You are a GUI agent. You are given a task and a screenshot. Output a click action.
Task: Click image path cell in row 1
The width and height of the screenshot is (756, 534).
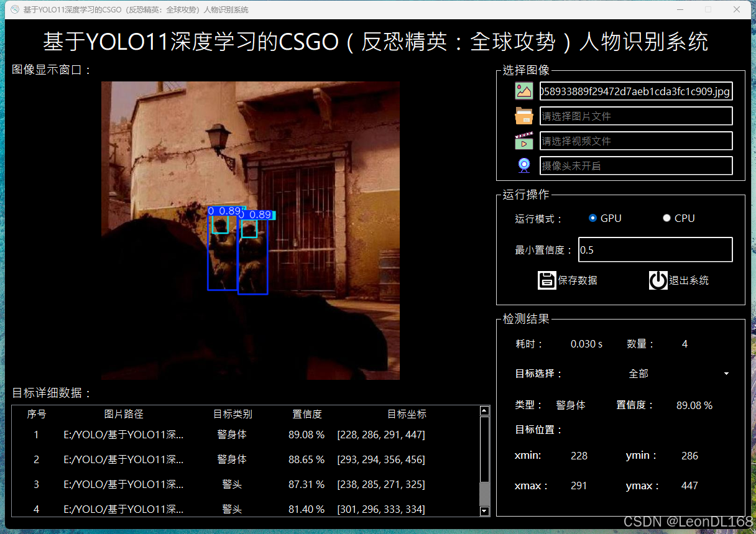124,435
